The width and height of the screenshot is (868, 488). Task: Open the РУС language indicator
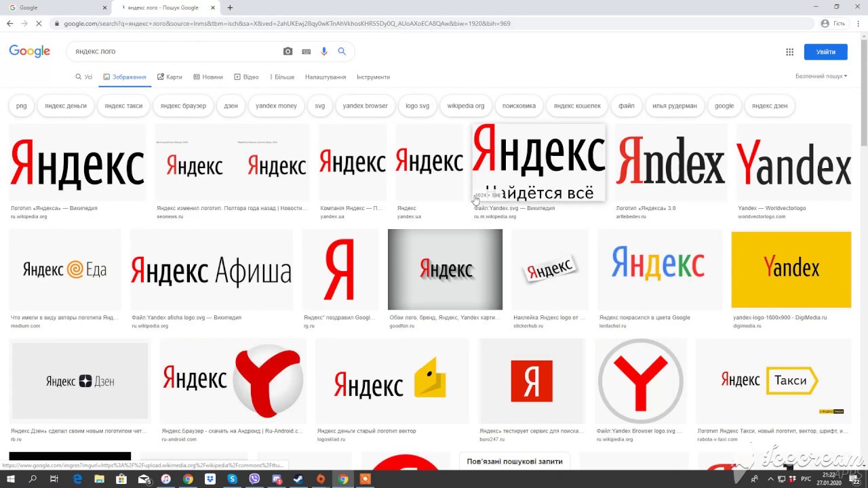point(806,479)
